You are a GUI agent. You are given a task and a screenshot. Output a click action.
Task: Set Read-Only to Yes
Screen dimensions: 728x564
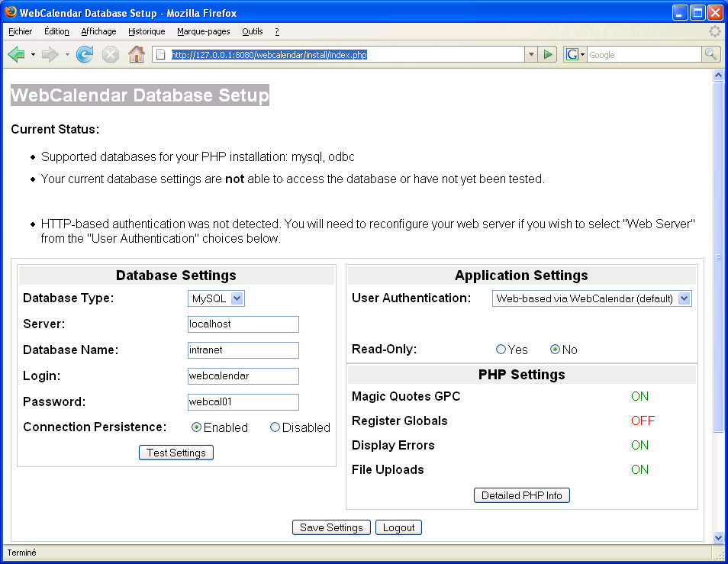(501, 349)
